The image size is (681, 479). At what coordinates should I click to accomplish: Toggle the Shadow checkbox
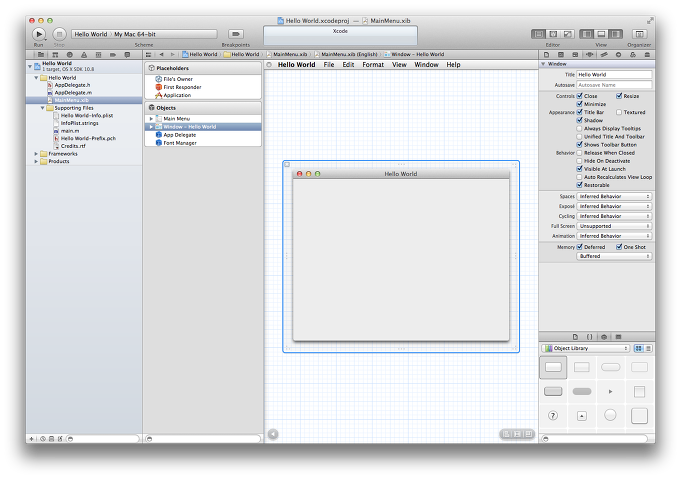tap(579, 120)
